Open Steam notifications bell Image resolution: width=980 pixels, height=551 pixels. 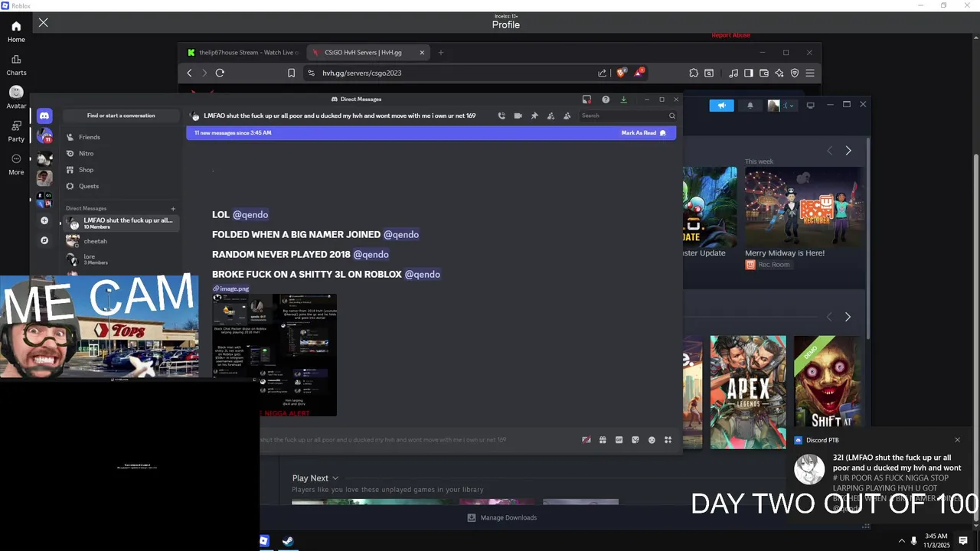(x=750, y=106)
